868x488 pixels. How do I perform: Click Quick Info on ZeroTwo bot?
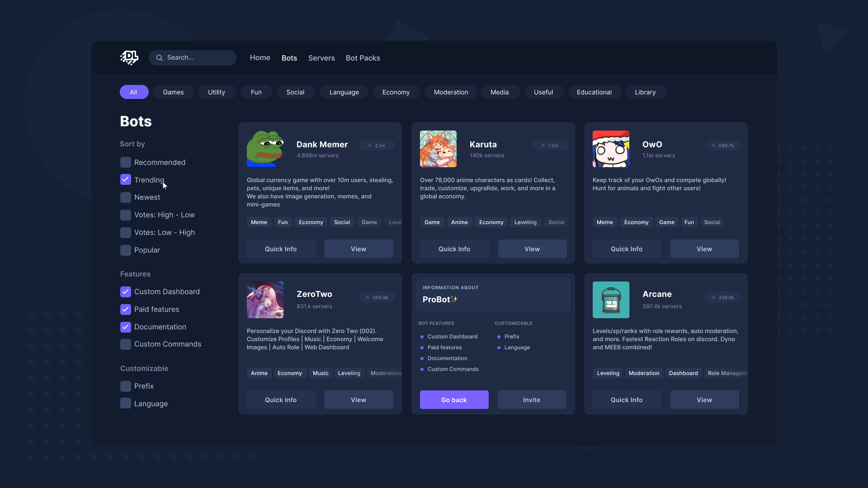(x=281, y=399)
